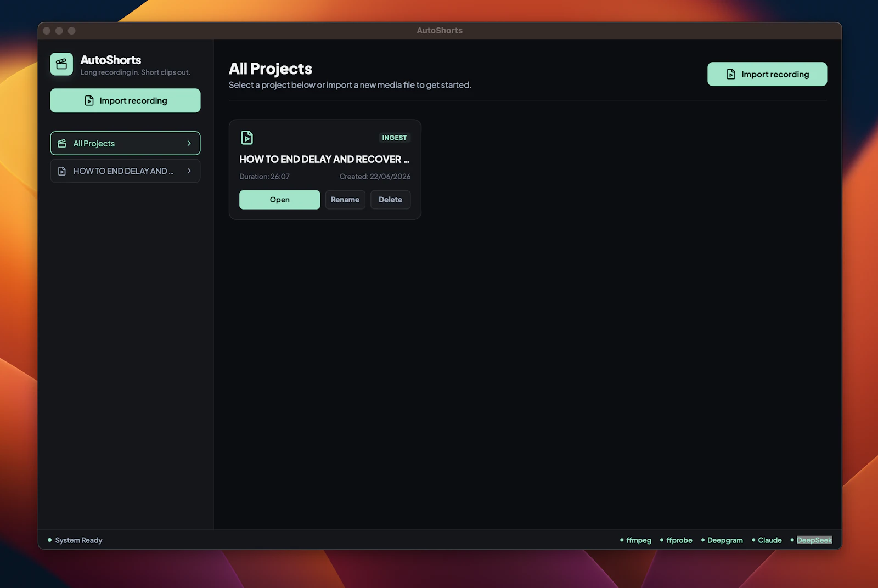878x588 pixels.
Task: Click the Claude status entry
Action: (767, 540)
